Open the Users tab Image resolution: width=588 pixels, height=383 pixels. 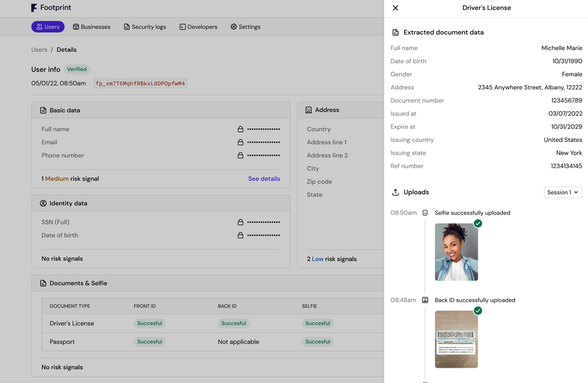48,27
